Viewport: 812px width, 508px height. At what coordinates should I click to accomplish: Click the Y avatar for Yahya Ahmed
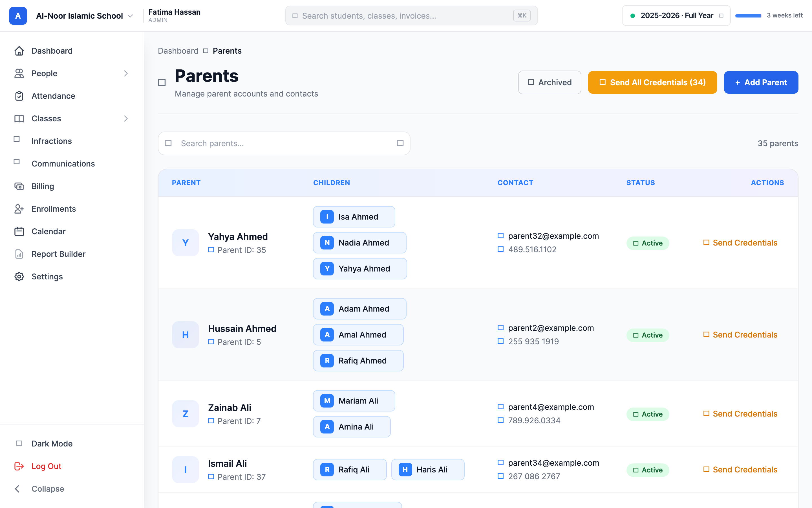coord(186,243)
